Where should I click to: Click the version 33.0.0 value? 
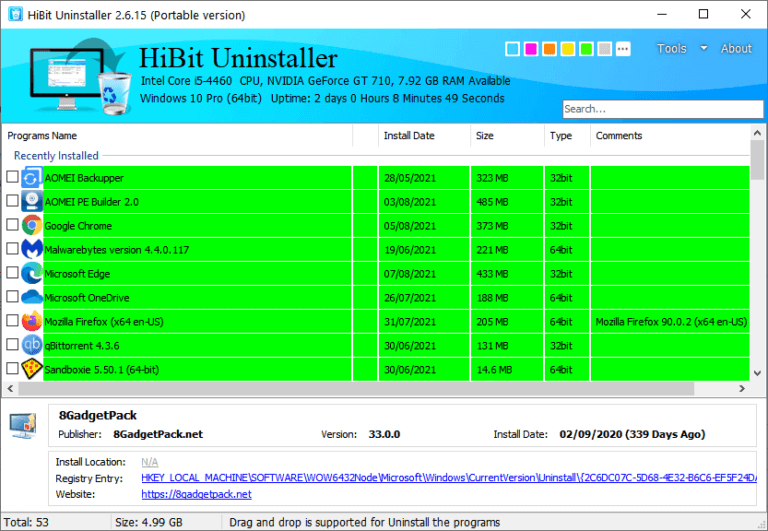point(384,434)
